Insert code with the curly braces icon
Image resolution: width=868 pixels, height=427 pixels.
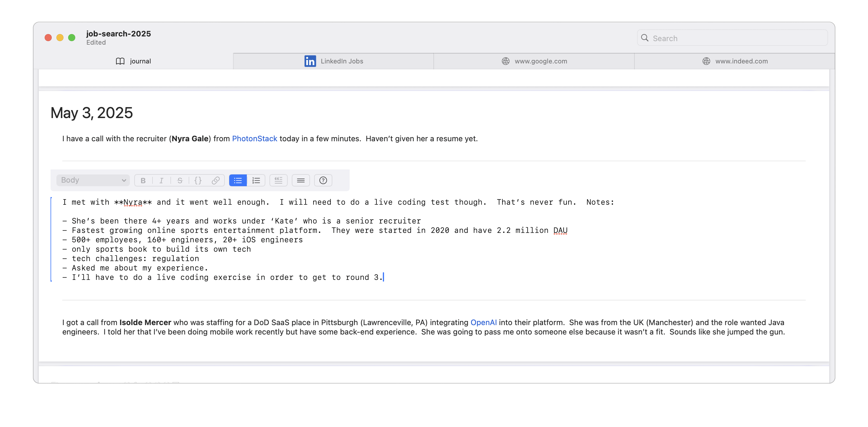click(198, 181)
